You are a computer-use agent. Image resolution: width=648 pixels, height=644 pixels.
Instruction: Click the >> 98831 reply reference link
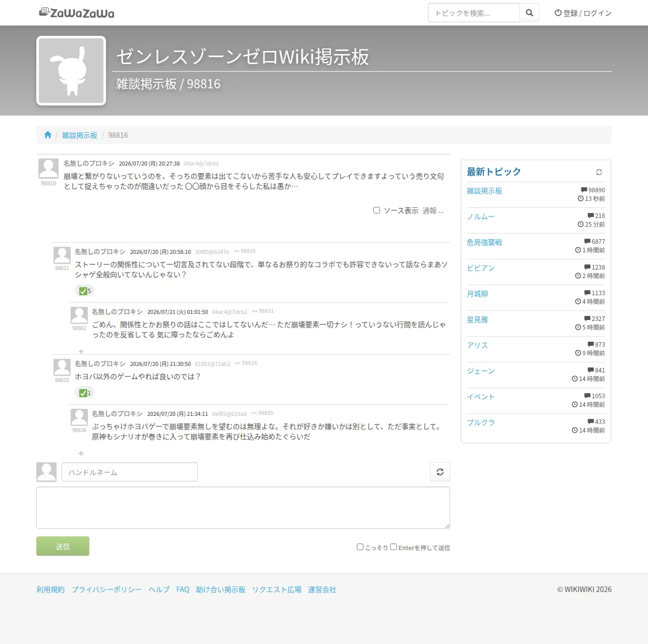pos(263,311)
